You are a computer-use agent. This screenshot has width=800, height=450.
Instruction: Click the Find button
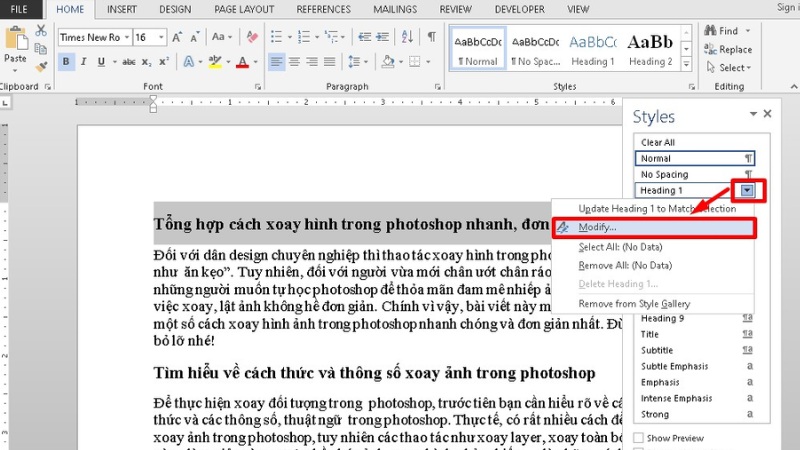pyautogui.click(x=721, y=31)
